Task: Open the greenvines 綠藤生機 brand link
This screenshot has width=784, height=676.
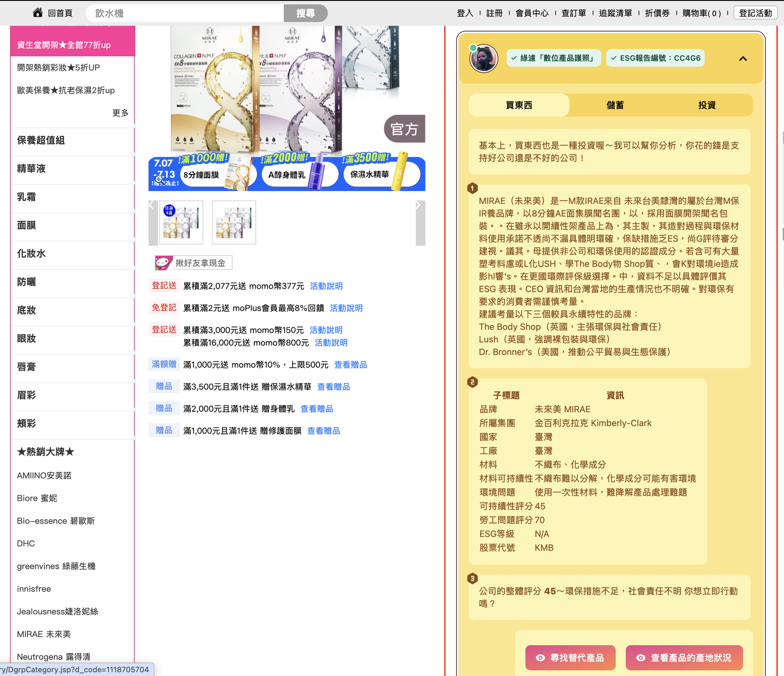Action: 56,566
